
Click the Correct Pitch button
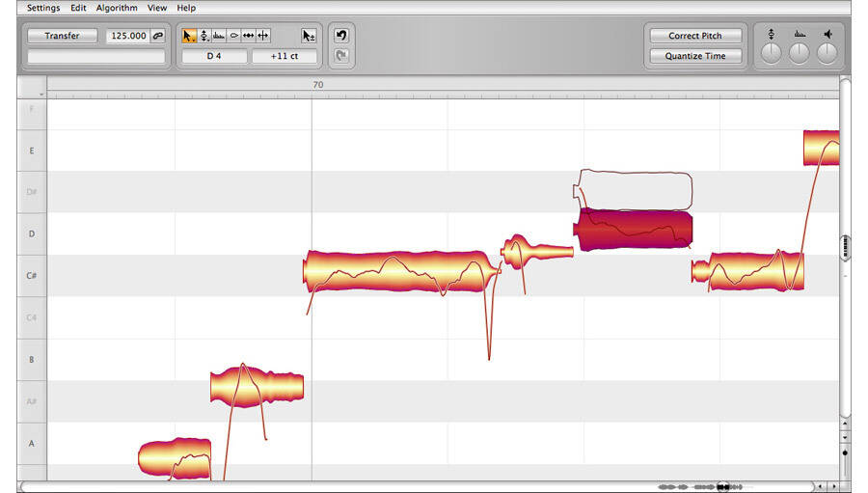[x=695, y=36]
